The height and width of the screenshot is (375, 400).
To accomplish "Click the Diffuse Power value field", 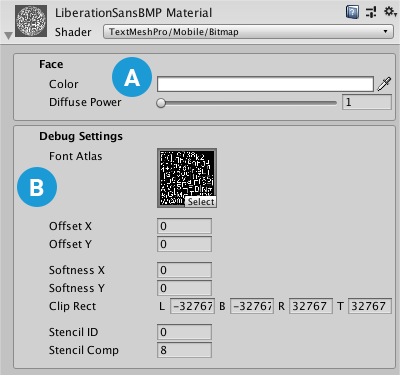I will (x=367, y=102).
